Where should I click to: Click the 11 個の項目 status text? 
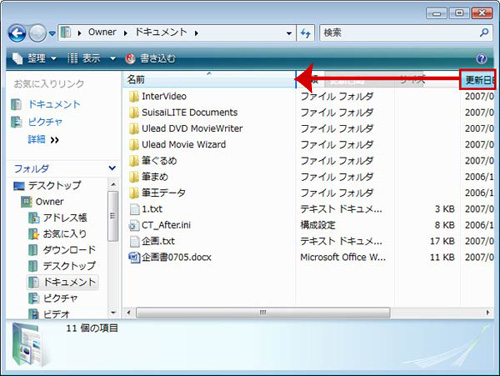[x=92, y=328]
